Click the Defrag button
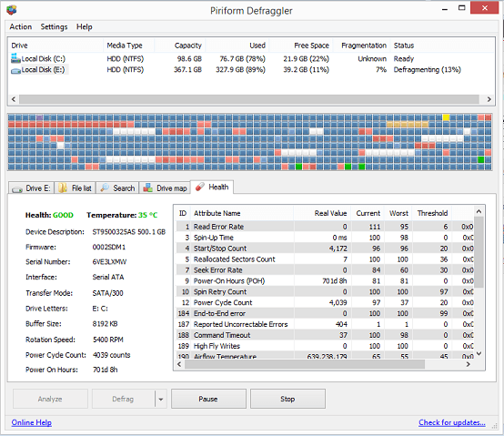Screen dimensions: 504x436 point(123,399)
